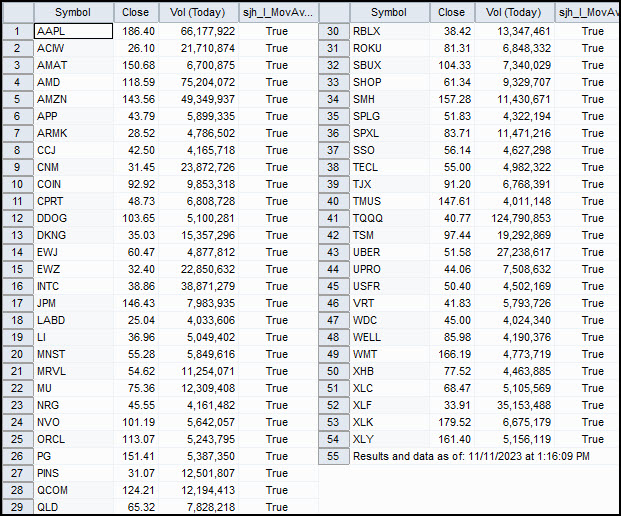This screenshot has width=621, height=516.
Task: Select the 179.52 close price cell
Action: pyautogui.click(x=452, y=423)
